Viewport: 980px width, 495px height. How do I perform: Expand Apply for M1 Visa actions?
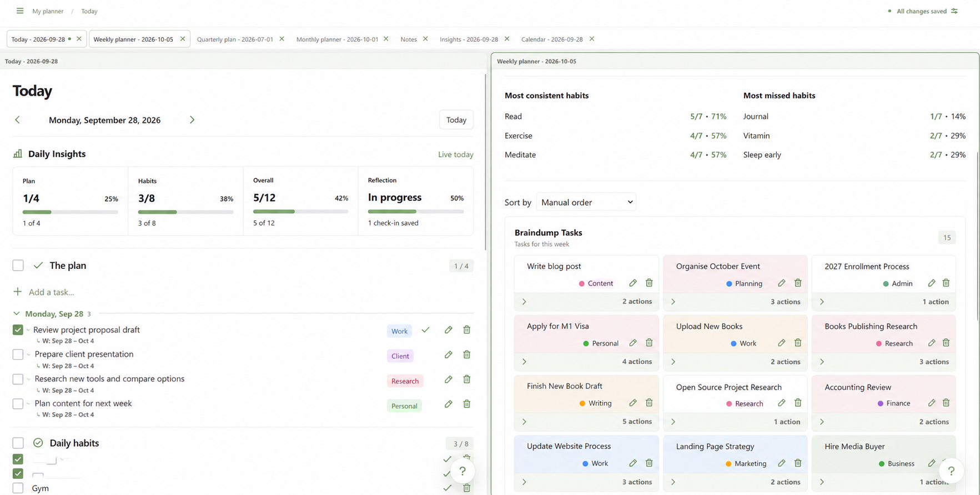coord(524,362)
